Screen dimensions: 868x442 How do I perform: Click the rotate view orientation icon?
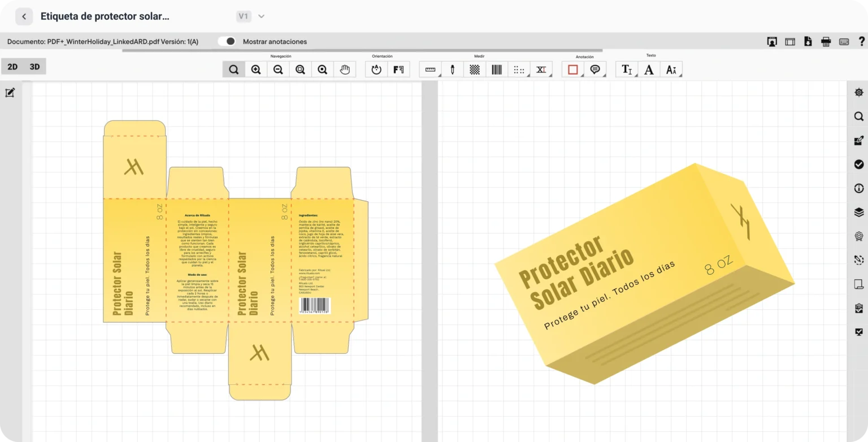(376, 70)
